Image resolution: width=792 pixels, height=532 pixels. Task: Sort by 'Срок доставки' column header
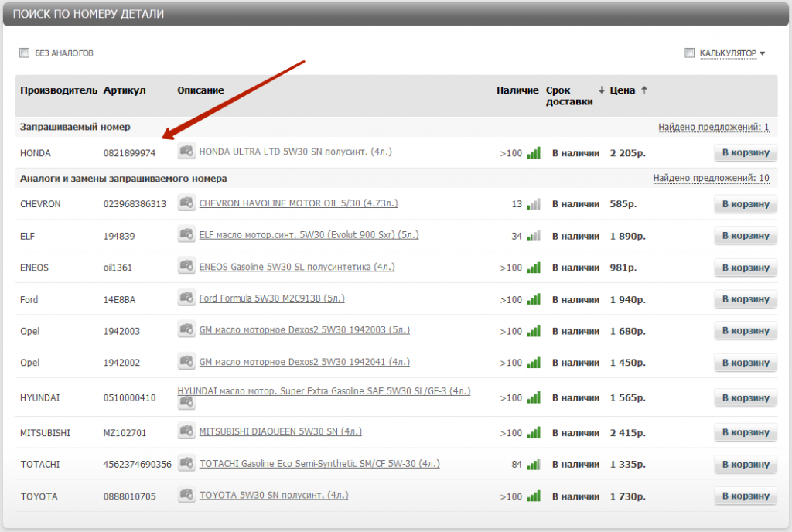coord(569,96)
